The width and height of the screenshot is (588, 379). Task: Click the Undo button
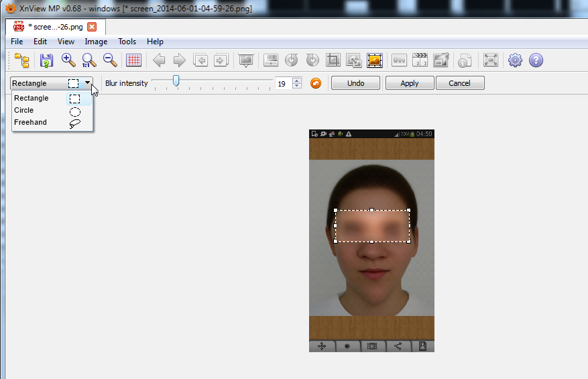click(356, 83)
